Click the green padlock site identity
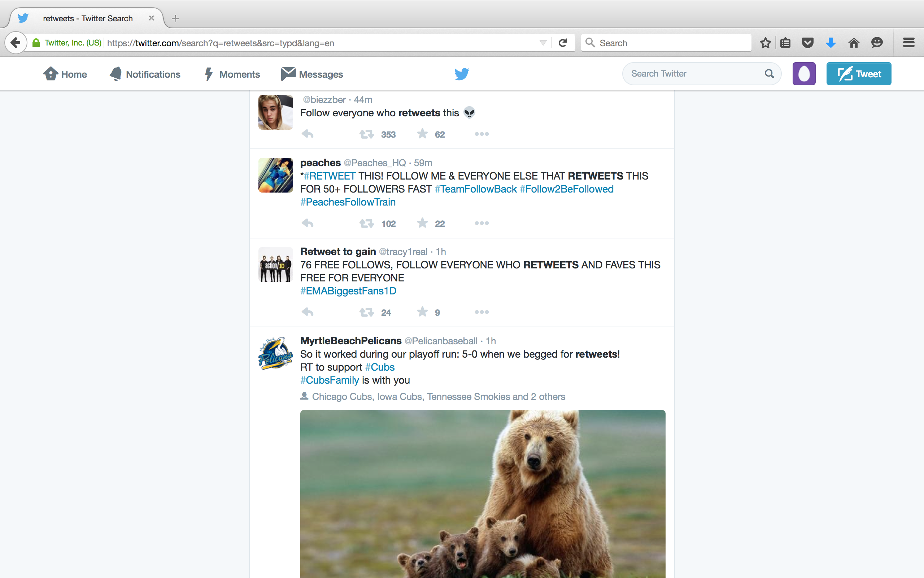The width and height of the screenshot is (924, 578). [x=36, y=43]
